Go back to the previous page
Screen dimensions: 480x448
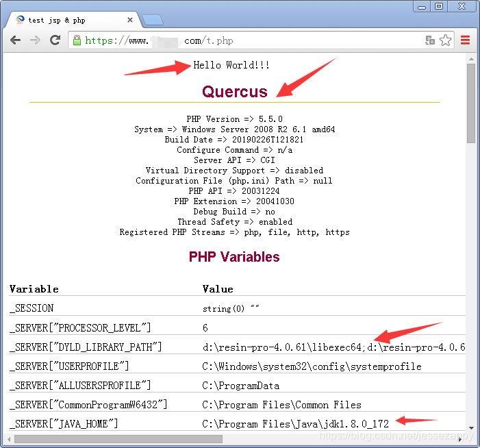pyautogui.click(x=15, y=40)
